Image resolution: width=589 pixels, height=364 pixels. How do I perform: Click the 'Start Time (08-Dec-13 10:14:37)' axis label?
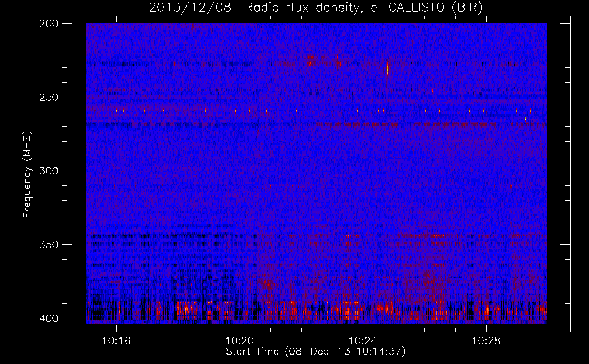(316, 352)
